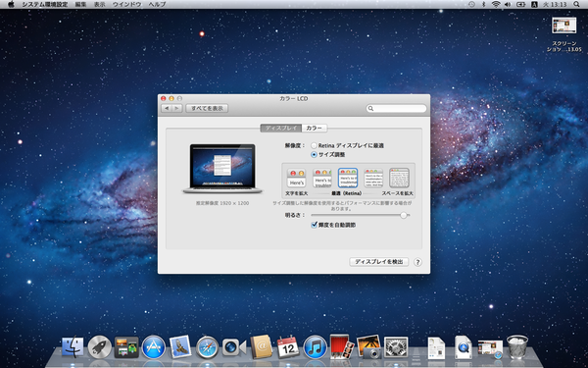Open Safari webpage screenshot icon in Dock

click(491, 348)
